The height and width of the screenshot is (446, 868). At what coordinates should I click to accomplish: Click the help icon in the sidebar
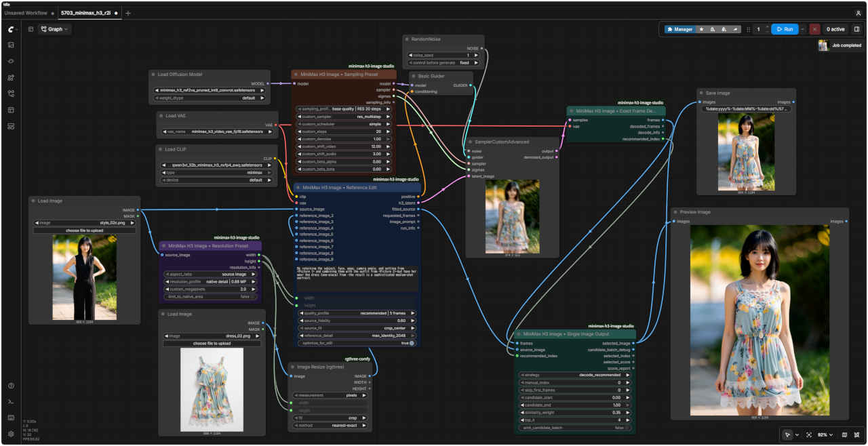(11, 386)
